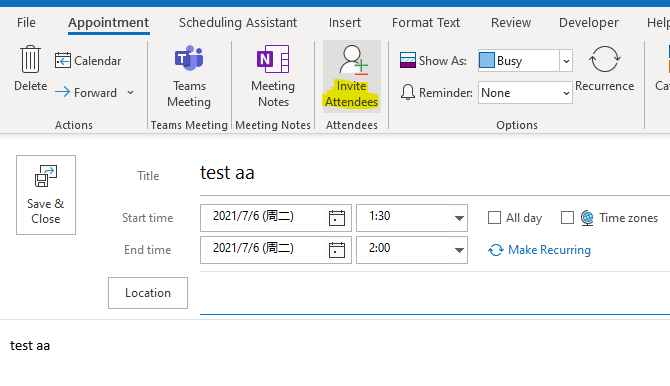Click the Delete trash can icon

[x=30, y=59]
